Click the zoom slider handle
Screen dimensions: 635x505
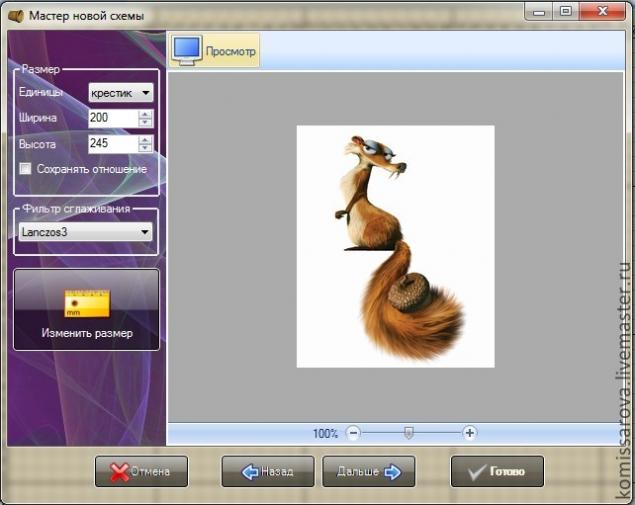[x=409, y=433]
